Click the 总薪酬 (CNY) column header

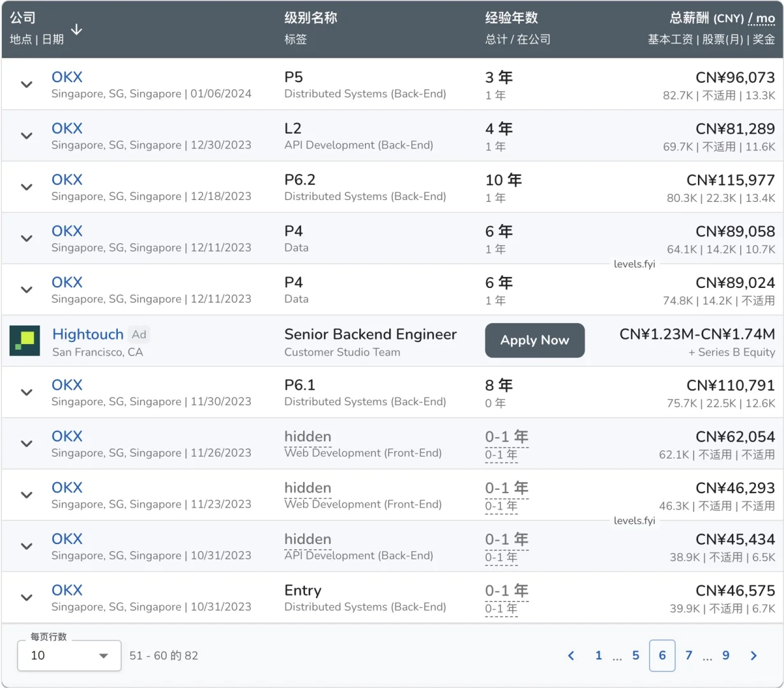coord(707,18)
